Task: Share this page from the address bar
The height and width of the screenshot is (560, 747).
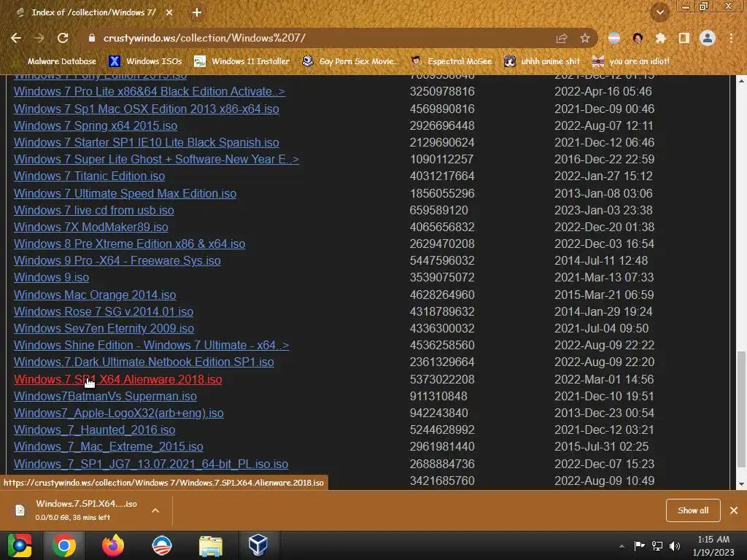Action: point(562,38)
